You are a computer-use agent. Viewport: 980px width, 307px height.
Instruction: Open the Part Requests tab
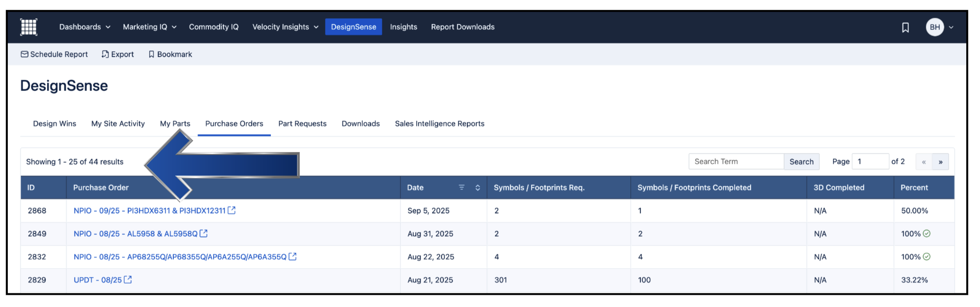pyautogui.click(x=302, y=124)
